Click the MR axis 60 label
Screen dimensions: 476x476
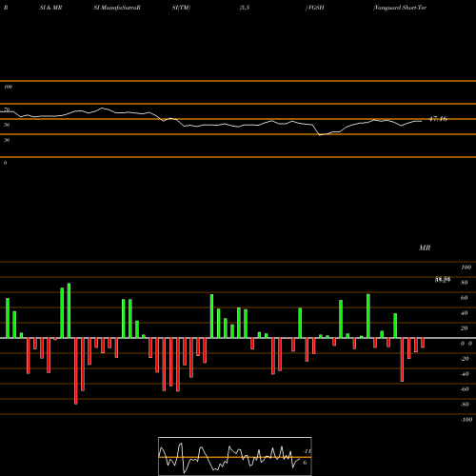pos(465,298)
